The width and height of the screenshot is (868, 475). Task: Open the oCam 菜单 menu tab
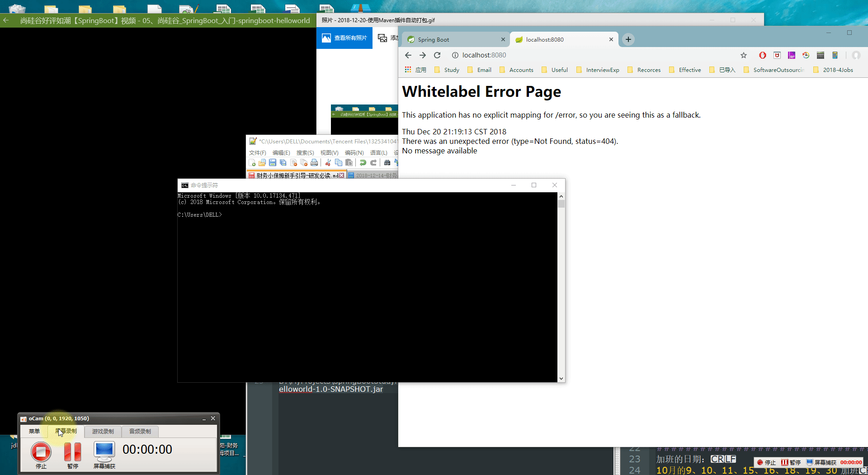34,431
